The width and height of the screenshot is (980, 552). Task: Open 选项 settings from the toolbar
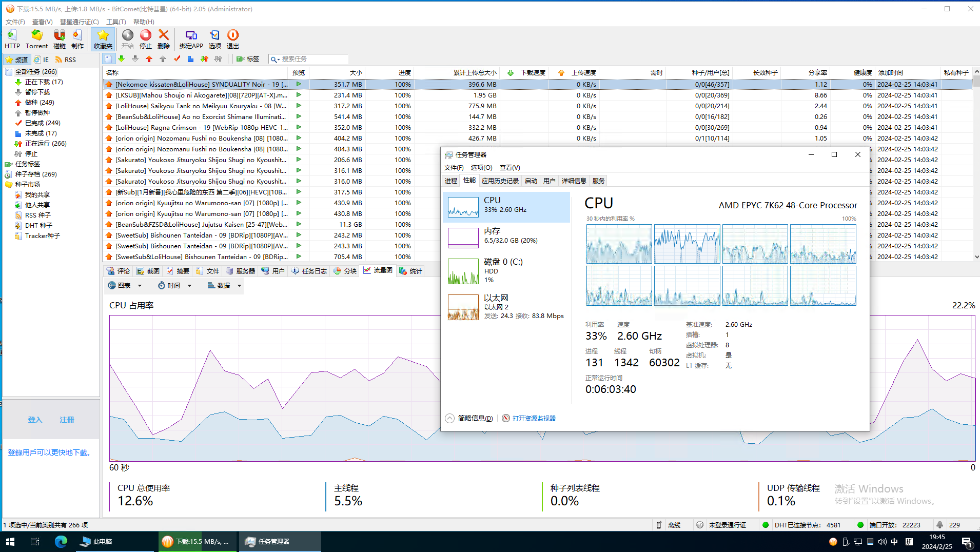click(214, 39)
